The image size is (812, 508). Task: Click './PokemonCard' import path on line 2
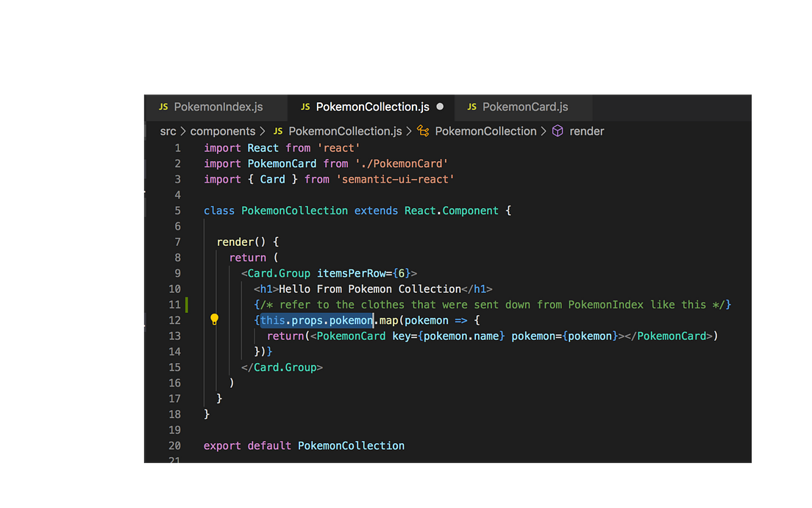(402, 163)
